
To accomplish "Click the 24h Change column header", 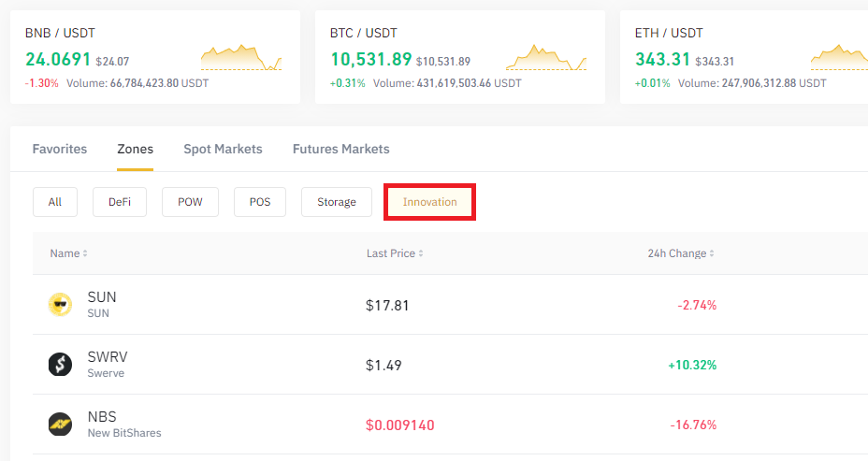I will [x=677, y=253].
